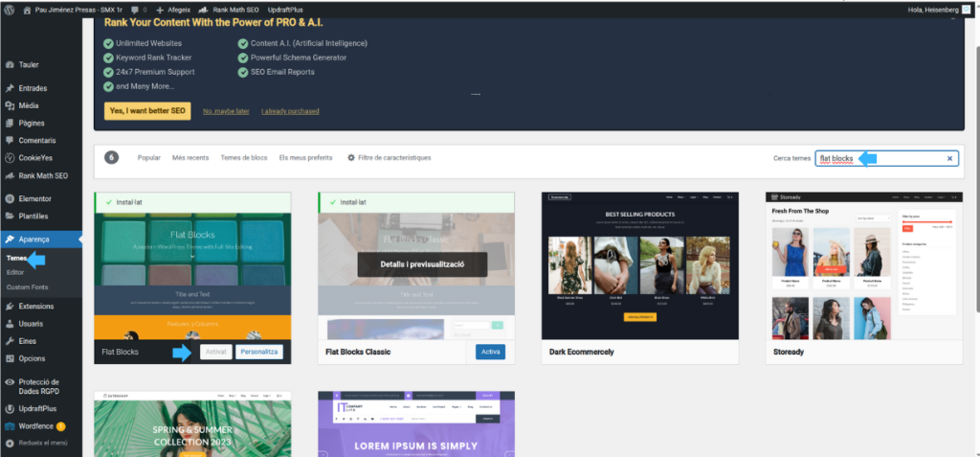Switch to the Popular themes tab
The height and width of the screenshot is (457, 980).
[x=148, y=157]
